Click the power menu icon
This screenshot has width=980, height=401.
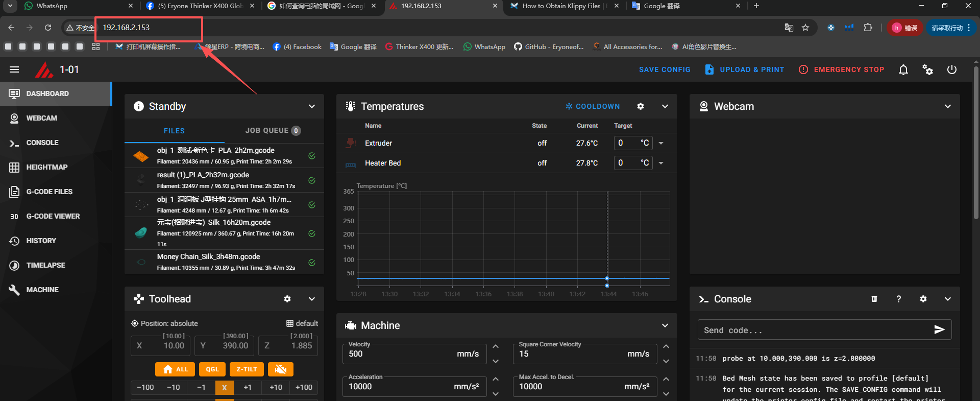click(x=951, y=70)
